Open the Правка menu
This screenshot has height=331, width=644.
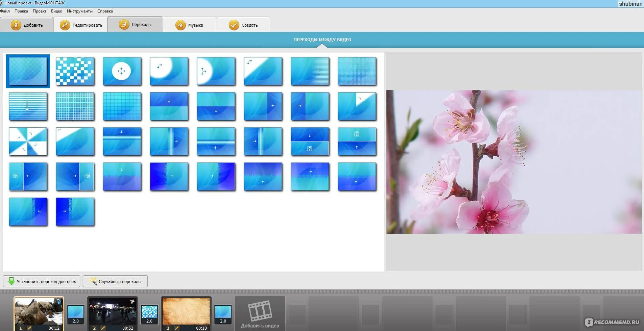click(21, 11)
